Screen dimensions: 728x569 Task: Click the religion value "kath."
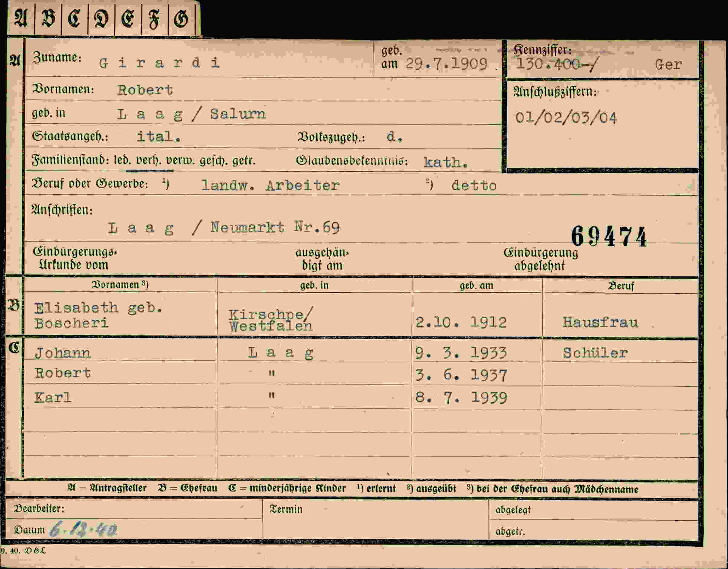(446, 163)
